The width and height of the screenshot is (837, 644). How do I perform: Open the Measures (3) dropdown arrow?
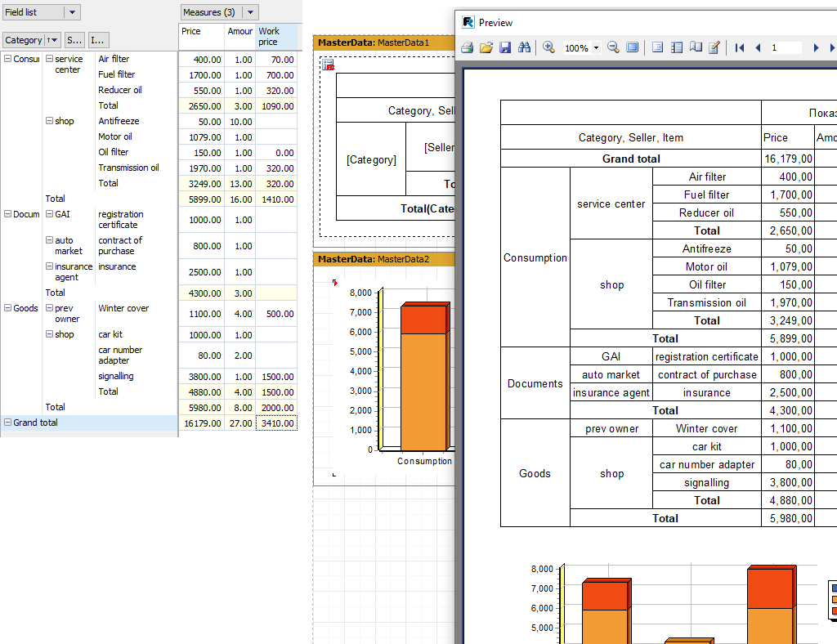click(x=250, y=12)
